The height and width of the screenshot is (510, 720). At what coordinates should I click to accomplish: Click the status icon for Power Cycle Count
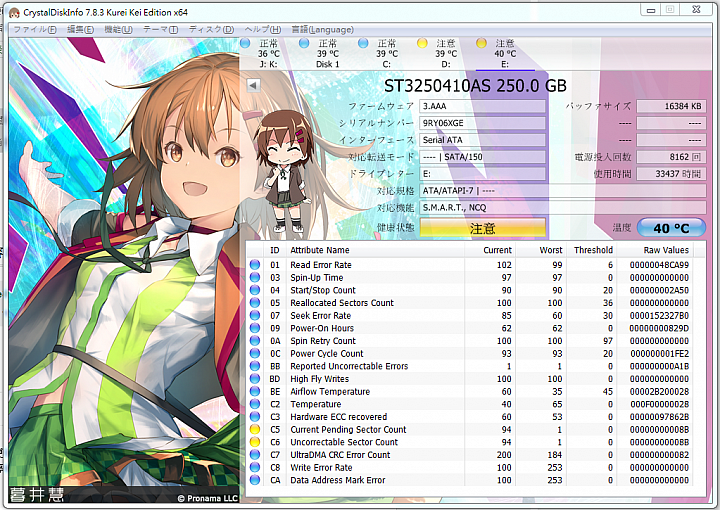point(254,353)
